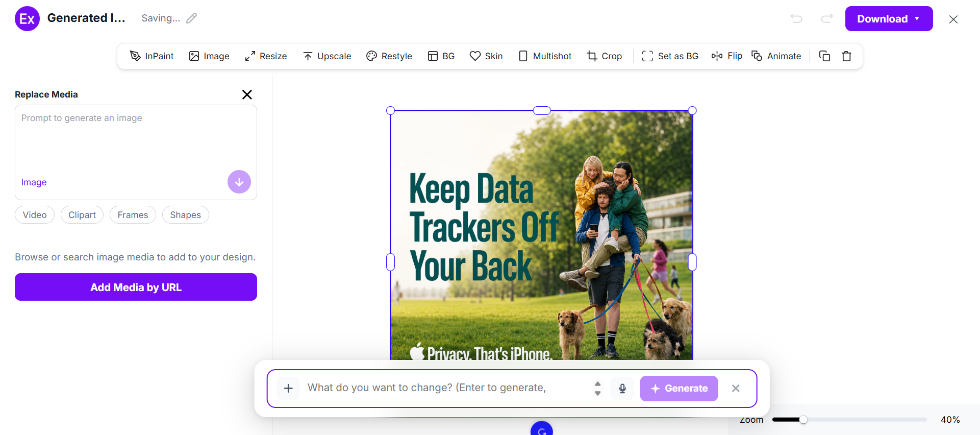Click the Image type label
Viewport: 980px width, 435px height.
[x=34, y=182]
